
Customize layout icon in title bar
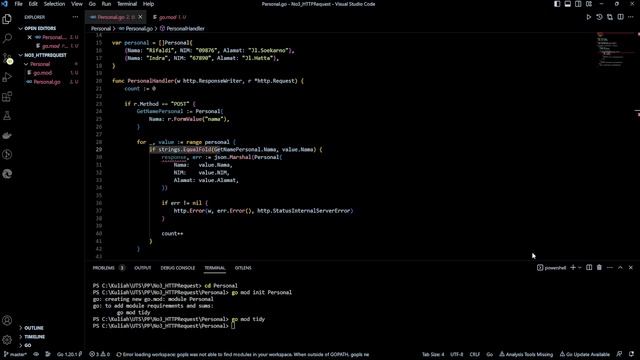point(589,4)
